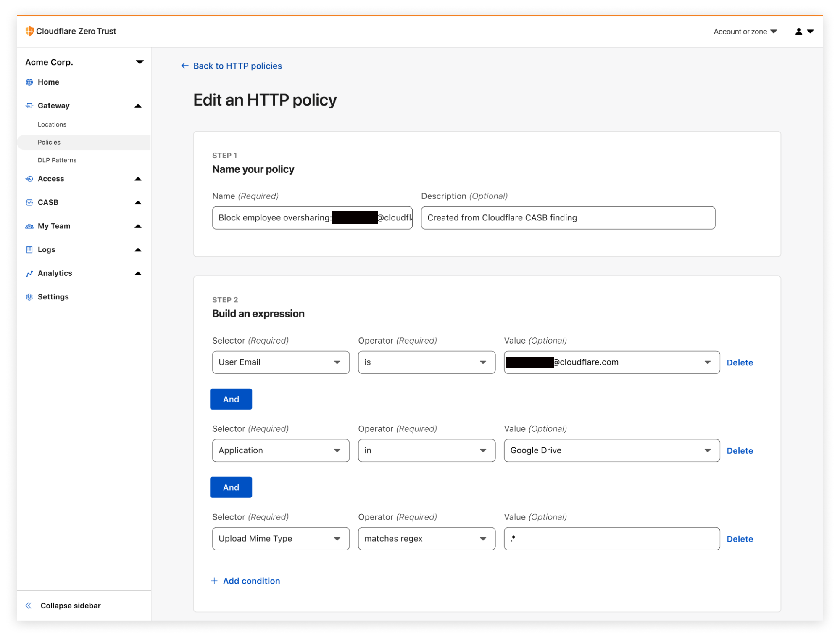Open the 'in' operator dropdown
The width and height of the screenshot is (840, 640).
(x=427, y=450)
